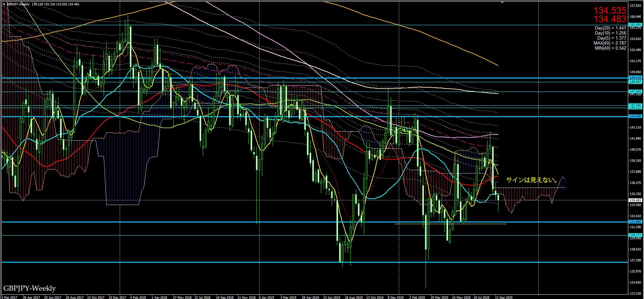Click the 6 Jan 2019 date on time axis

(x=267, y=297)
